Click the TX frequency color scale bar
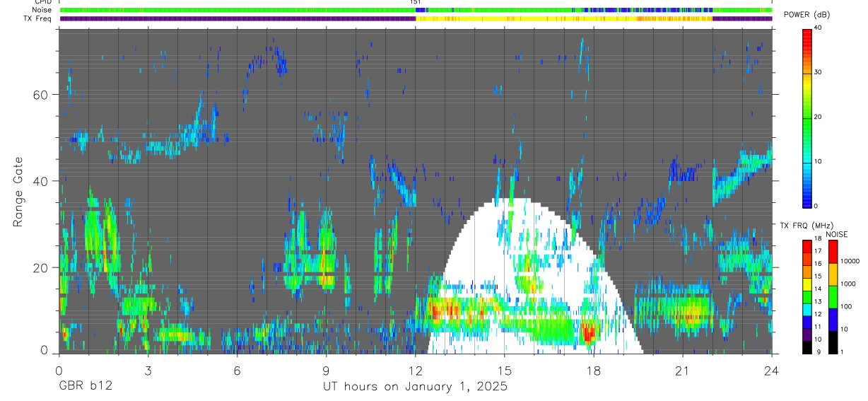The image size is (868, 401). click(x=807, y=296)
